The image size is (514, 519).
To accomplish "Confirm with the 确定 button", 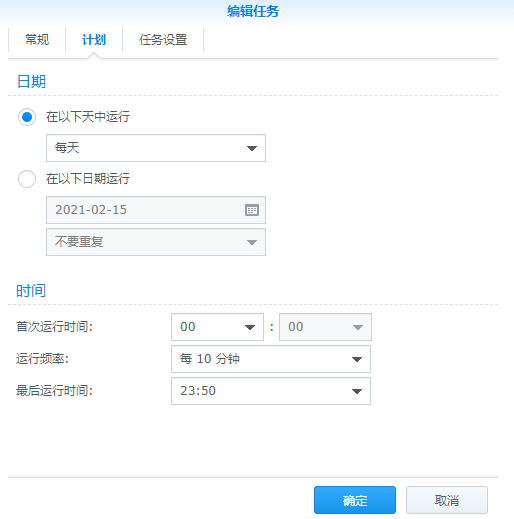I will click(355, 500).
